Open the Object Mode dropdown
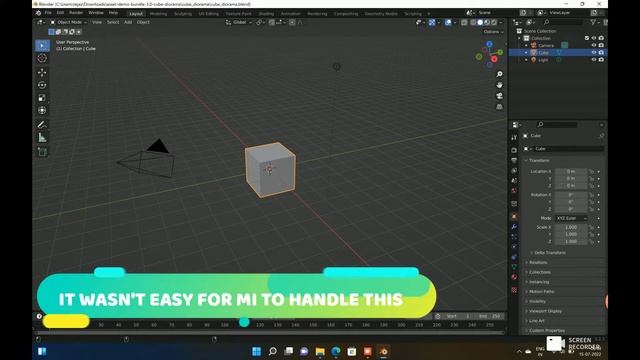Viewport: 640px width, 360px height. pyautogui.click(x=69, y=22)
